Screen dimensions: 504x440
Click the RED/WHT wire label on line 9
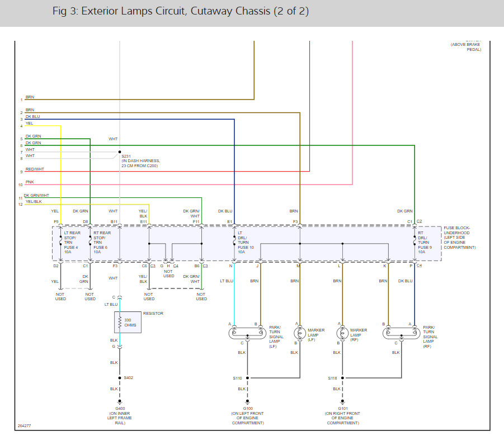pyautogui.click(x=35, y=169)
